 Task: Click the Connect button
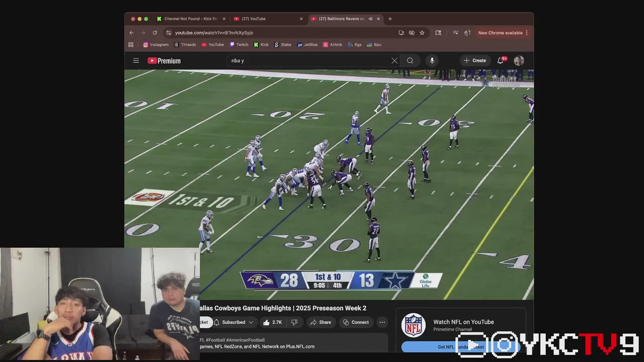pyautogui.click(x=356, y=322)
